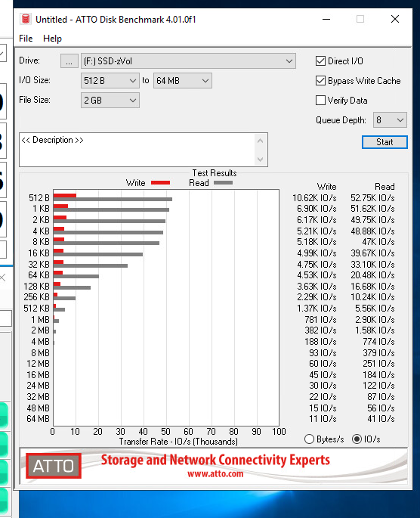Click the red Write legend swatch
420x518 pixels.
(160, 183)
